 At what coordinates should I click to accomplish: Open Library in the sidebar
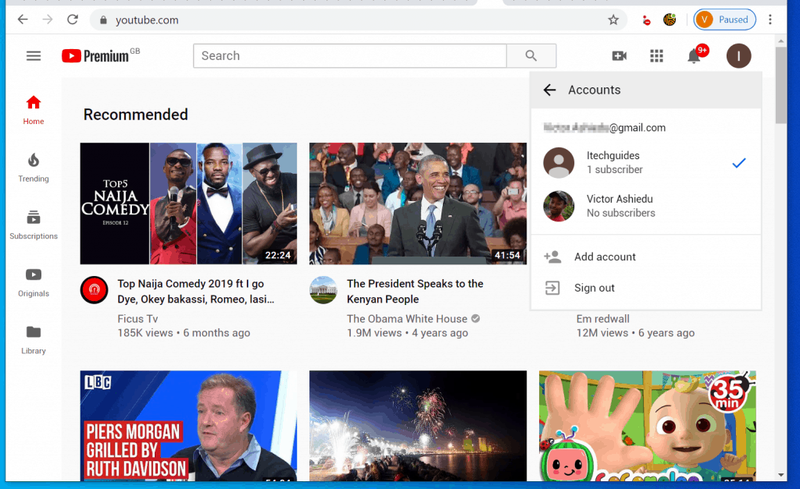click(33, 339)
